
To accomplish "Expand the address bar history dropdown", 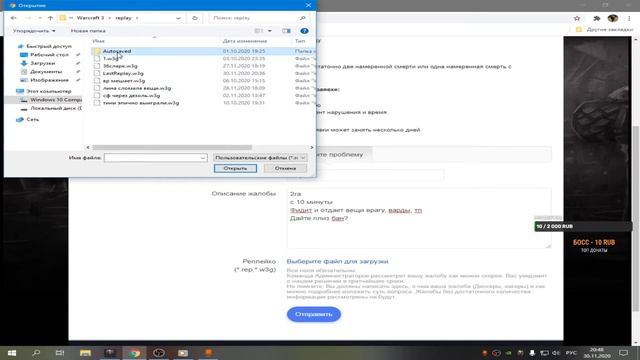I will tap(178, 18).
